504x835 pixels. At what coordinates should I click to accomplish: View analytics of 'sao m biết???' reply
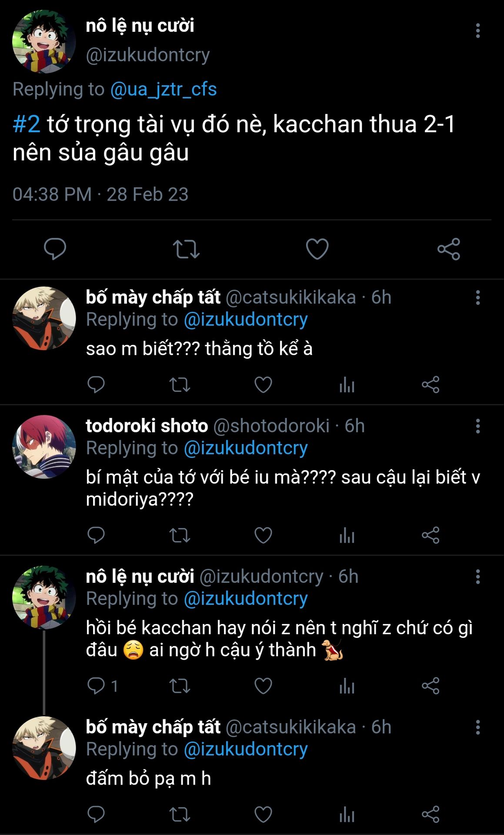pos(347,384)
